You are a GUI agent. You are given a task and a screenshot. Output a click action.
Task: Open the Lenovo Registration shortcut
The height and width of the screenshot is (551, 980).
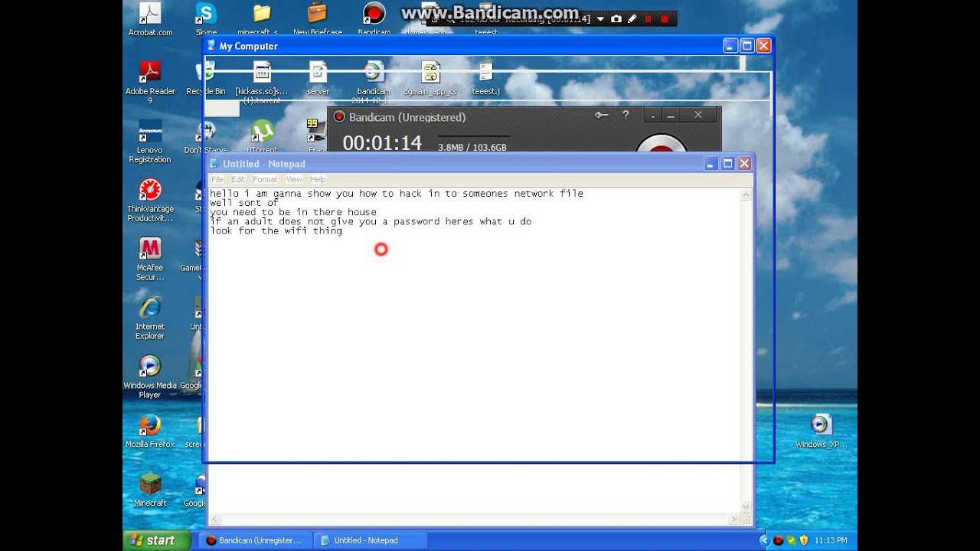(150, 142)
